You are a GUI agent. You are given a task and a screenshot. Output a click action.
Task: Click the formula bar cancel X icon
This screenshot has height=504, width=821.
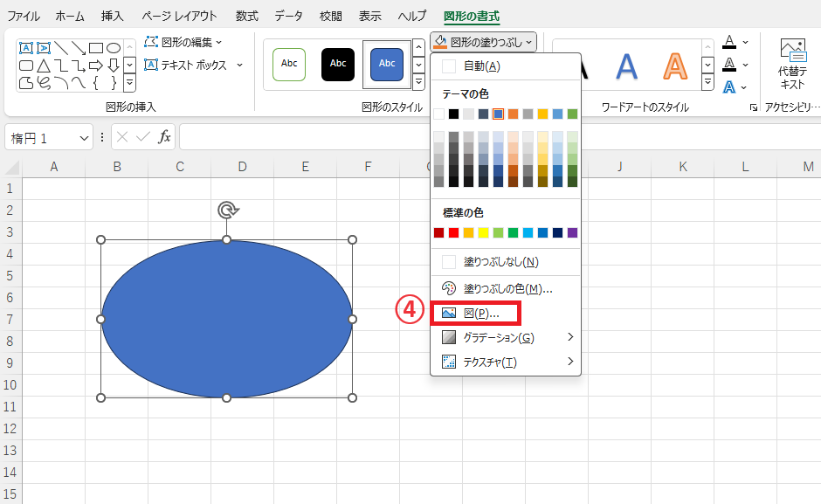point(122,137)
